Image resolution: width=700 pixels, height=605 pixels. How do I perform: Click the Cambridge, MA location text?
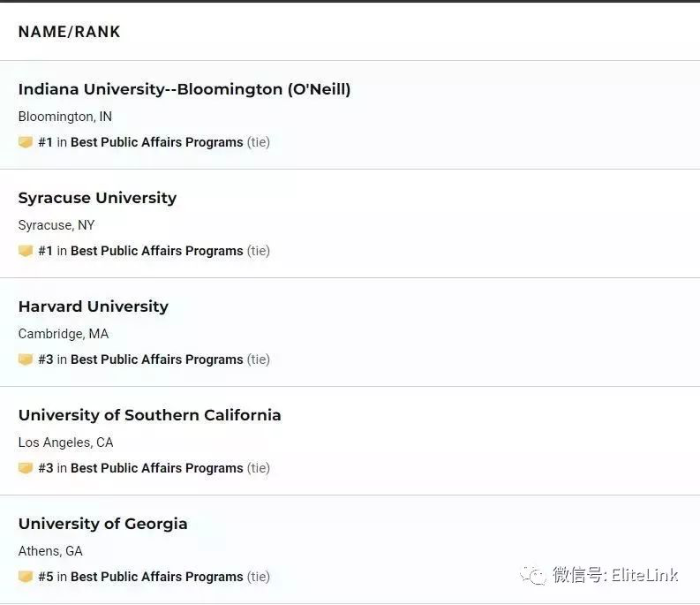(64, 334)
